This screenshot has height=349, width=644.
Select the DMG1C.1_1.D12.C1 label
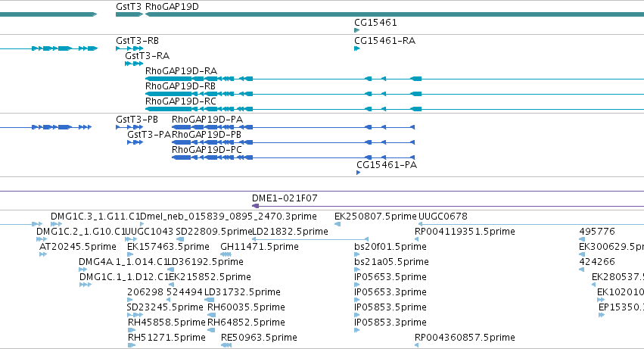click(x=124, y=278)
